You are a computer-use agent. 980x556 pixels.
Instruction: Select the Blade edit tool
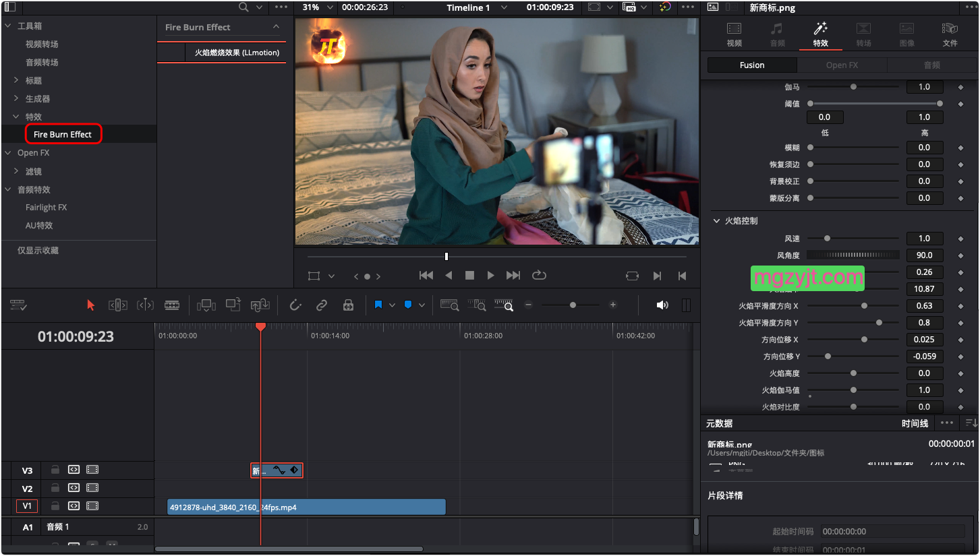point(172,305)
